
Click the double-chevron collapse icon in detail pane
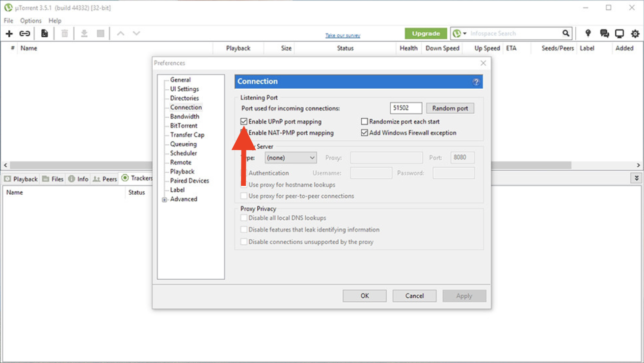tap(637, 178)
